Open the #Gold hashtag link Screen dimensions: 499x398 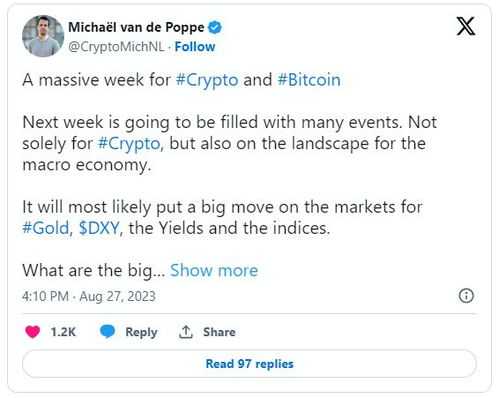pyautogui.click(x=46, y=228)
